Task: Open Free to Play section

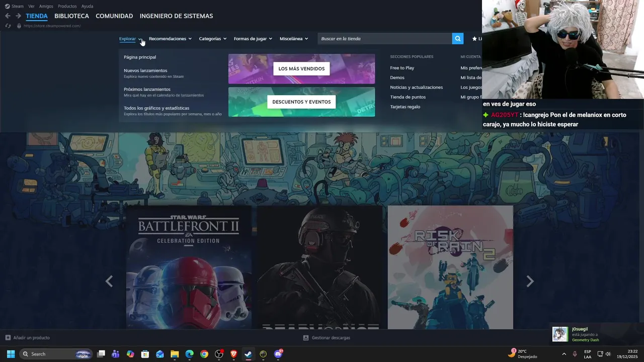Action: click(x=402, y=68)
